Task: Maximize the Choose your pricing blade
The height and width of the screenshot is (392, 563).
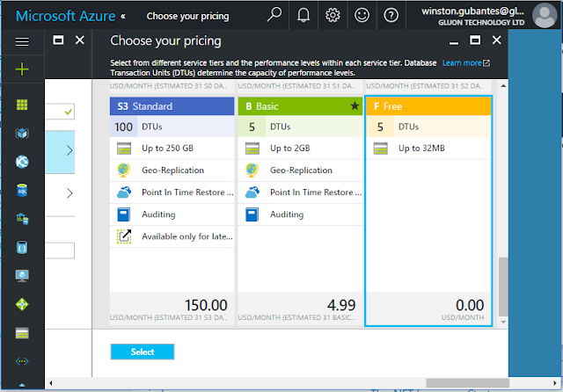Action: click(475, 40)
